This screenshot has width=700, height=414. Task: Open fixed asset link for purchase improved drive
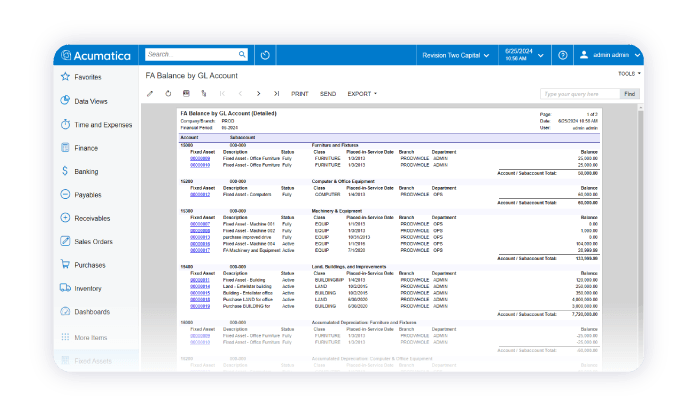(200, 237)
